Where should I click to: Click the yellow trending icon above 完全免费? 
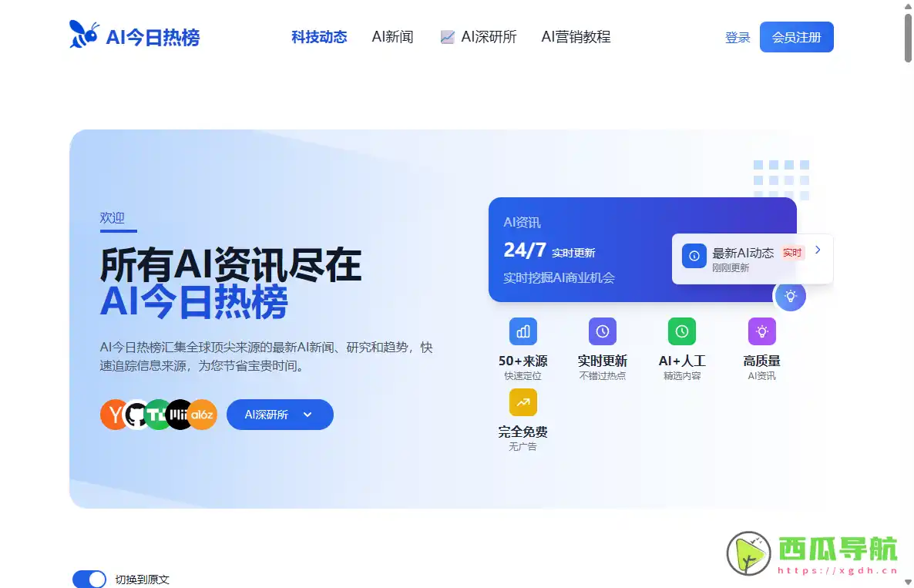click(523, 402)
